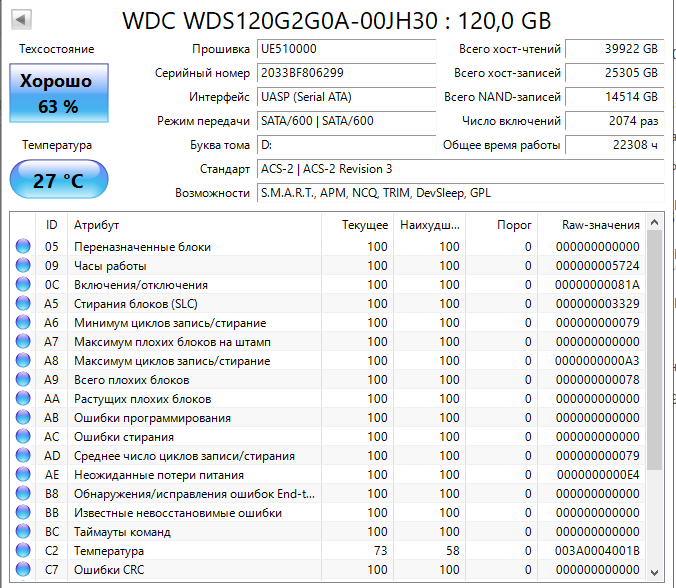Select Обнаружения/исправления ошибок End-t... text
676x588 pixels.
[194, 494]
